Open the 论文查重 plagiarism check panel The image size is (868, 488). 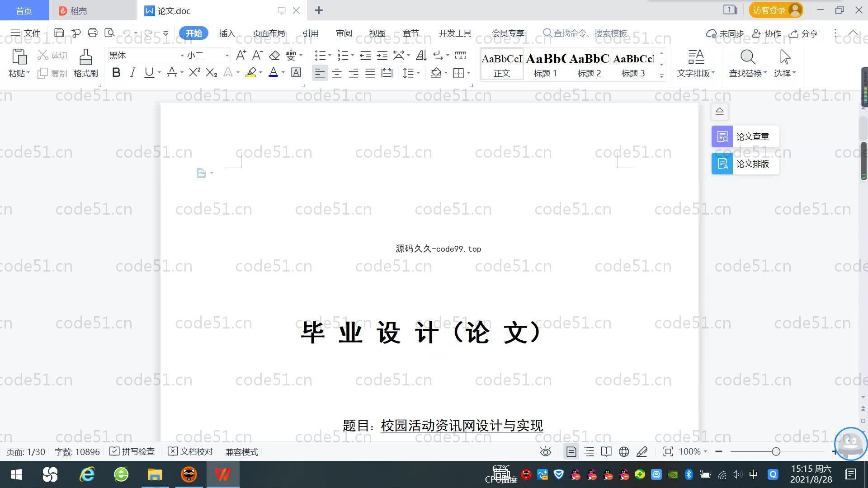tap(745, 136)
